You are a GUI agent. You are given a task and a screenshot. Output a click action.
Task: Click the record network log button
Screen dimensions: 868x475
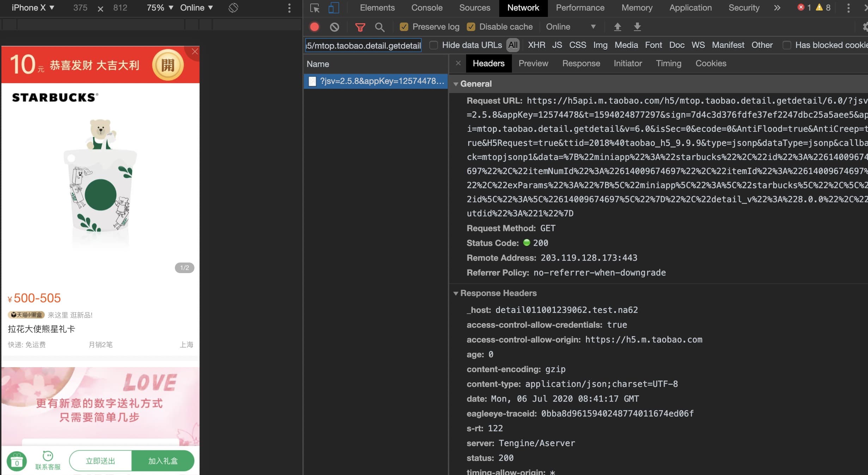point(314,27)
